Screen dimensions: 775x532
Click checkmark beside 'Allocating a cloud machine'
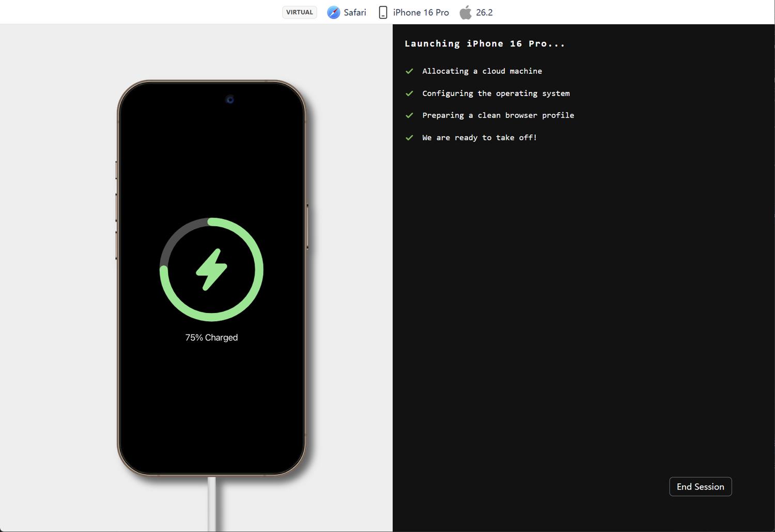(x=409, y=71)
